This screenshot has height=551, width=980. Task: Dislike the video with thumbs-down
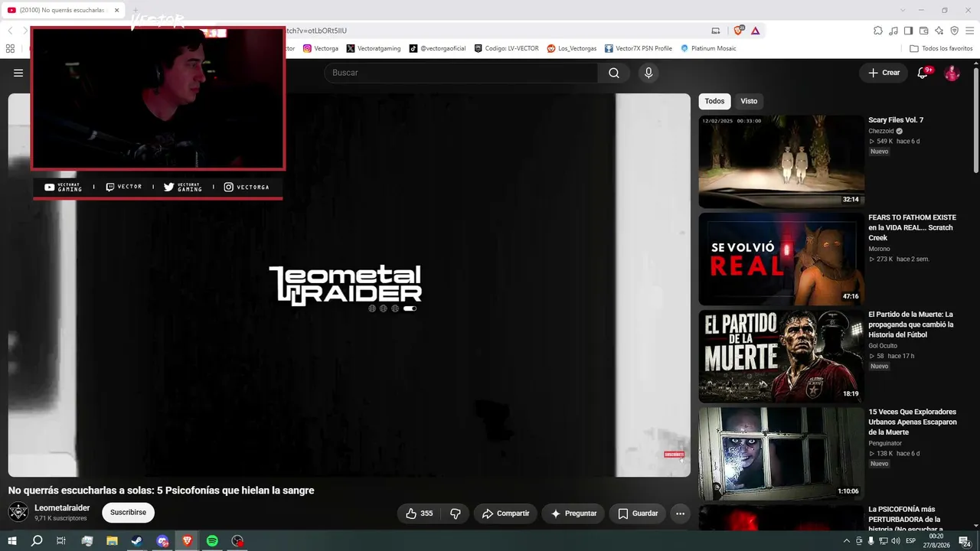click(456, 514)
